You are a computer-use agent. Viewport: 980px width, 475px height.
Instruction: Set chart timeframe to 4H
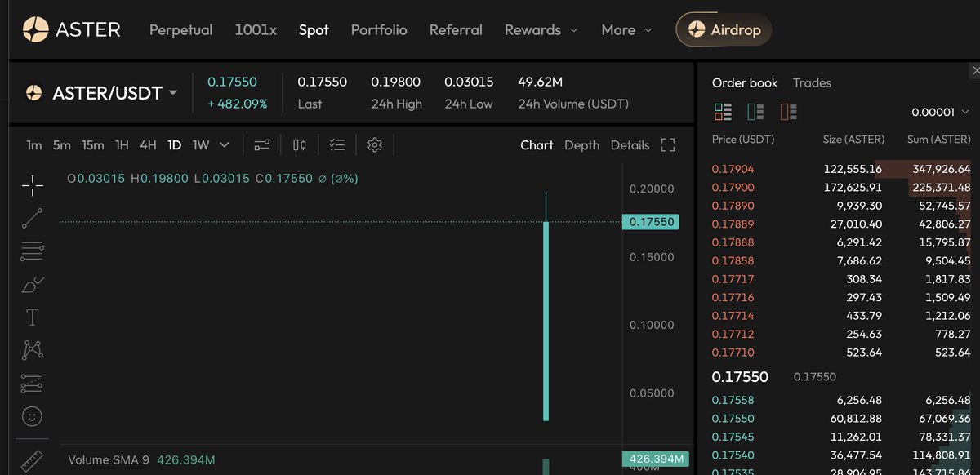148,145
